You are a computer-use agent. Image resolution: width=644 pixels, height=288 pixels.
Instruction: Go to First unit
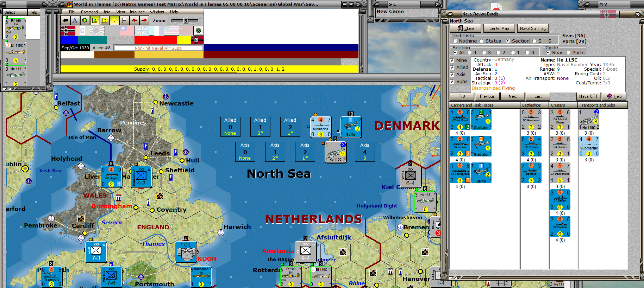462,96
